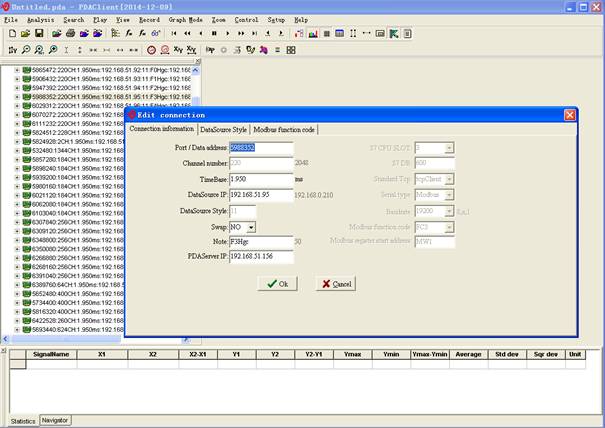The height and width of the screenshot is (428, 605).
Task: Switch to the Modbus function code tab
Action: click(284, 130)
